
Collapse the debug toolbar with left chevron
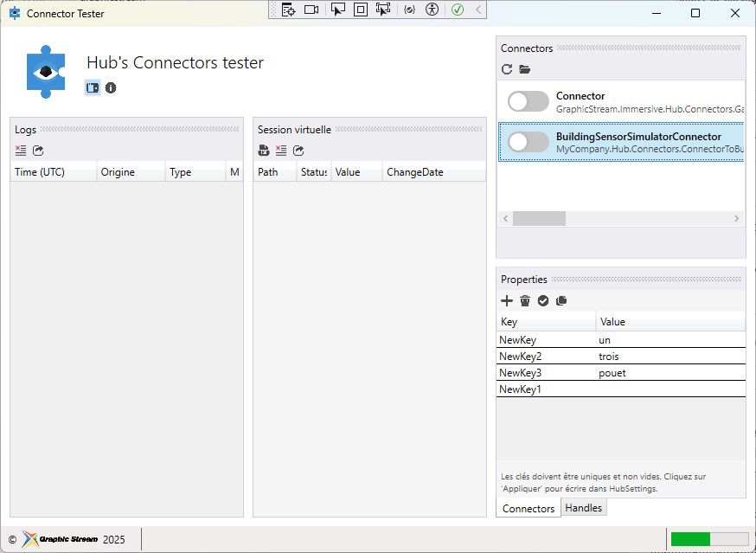(x=478, y=10)
